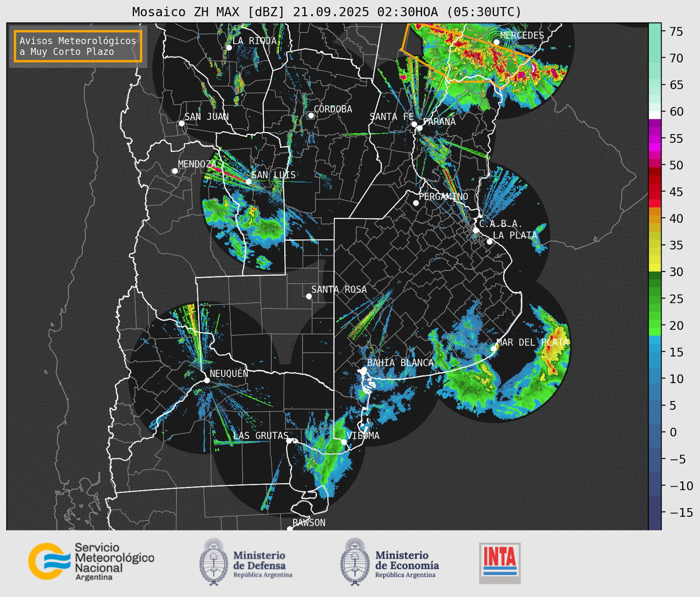Click the 0 dBZ scale value
The height and width of the screenshot is (597, 700).
673,432
